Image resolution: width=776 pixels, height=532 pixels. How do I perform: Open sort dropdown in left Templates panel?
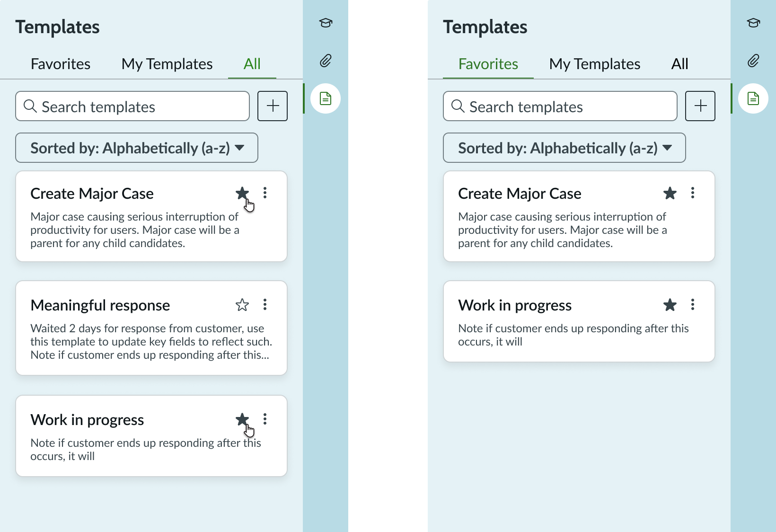click(x=137, y=148)
